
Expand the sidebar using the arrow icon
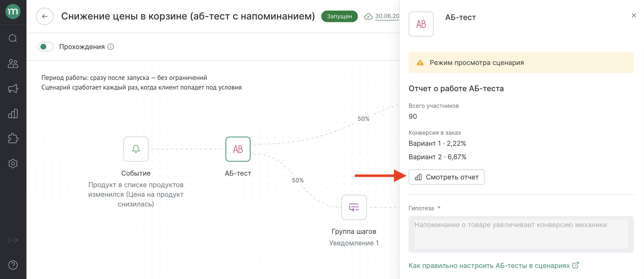click(x=13, y=240)
